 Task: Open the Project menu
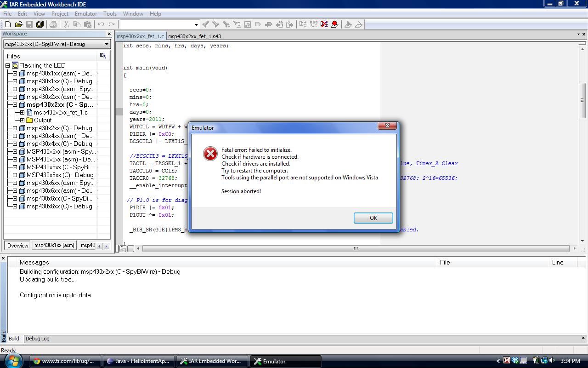point(60,13)
